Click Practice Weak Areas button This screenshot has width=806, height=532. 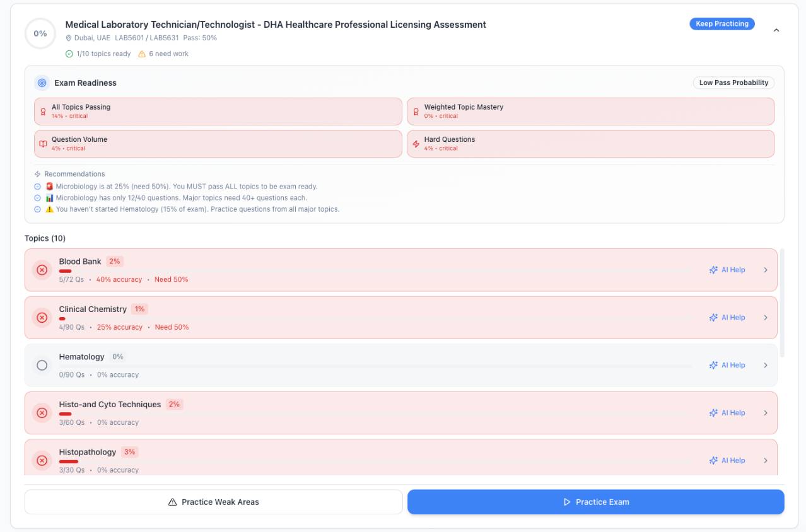pyautogui.click(x=214, y=502)
